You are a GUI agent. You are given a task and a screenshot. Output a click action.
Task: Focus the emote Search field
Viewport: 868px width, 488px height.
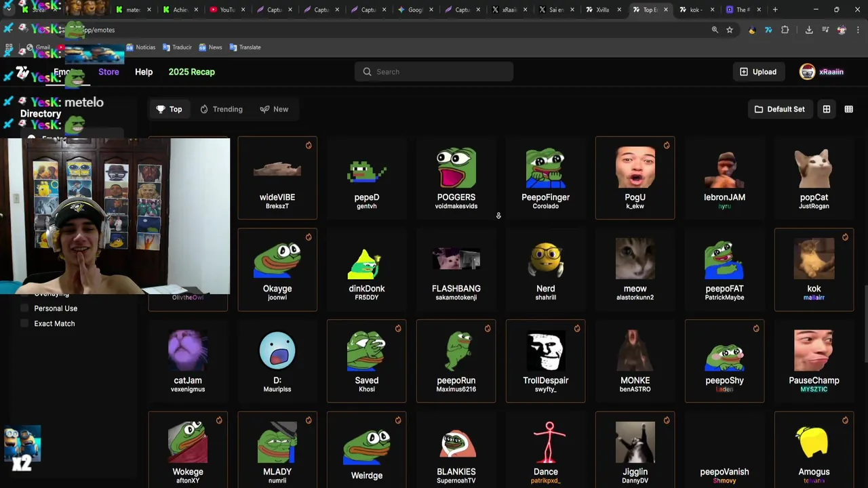click(x=434, y=72)
